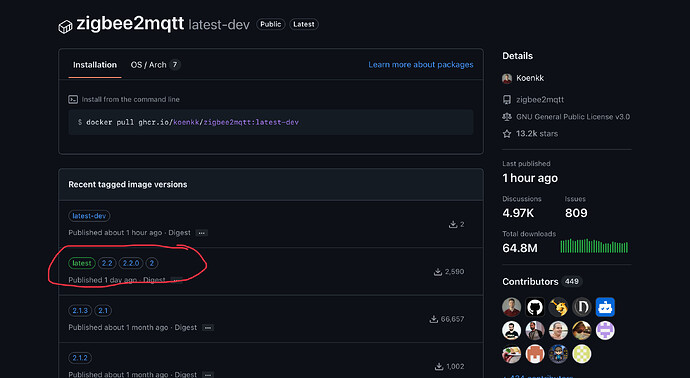This screenshot has width=690, height=378.
Task: Select the Installation tab
Action: tap(95, 65)
